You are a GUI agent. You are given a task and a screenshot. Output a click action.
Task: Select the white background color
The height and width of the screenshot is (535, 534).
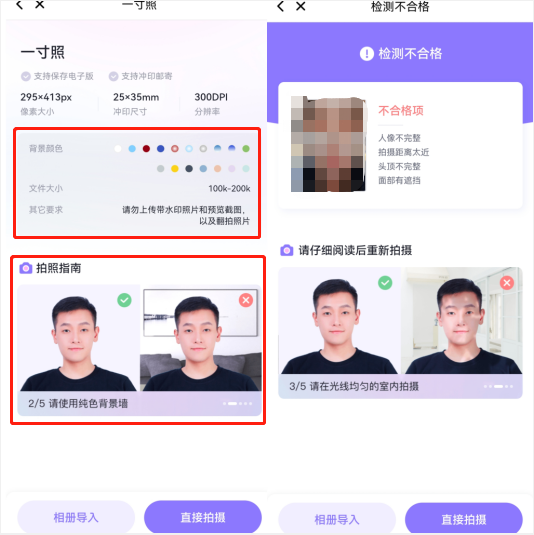pyautogui.click(x=118, y=148)
